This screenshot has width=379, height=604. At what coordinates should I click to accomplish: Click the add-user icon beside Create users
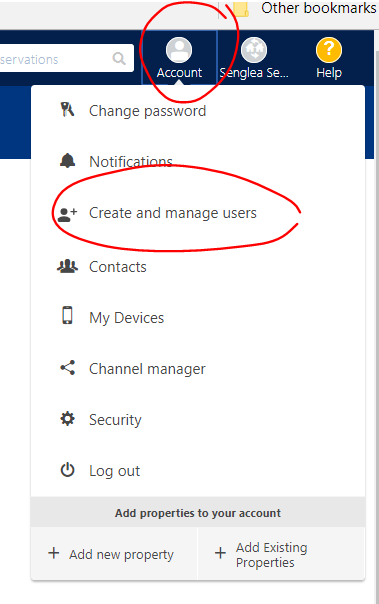tap(67, 215)
